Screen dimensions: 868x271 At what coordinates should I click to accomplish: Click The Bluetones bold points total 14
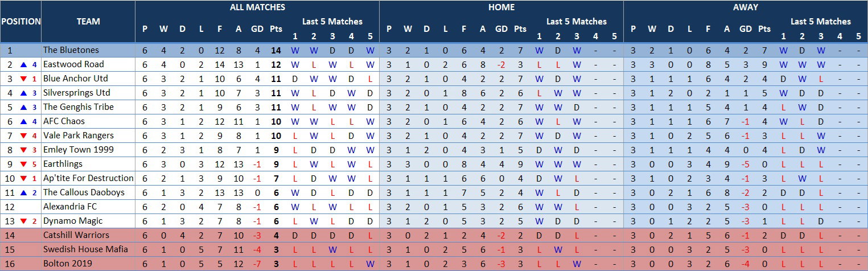point(276,50)
